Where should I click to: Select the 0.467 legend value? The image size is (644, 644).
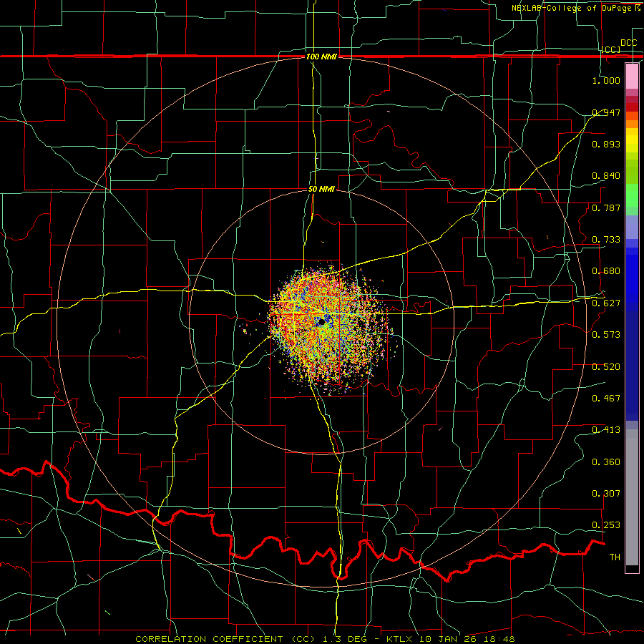pyautogui.click(x=606, y=399)
